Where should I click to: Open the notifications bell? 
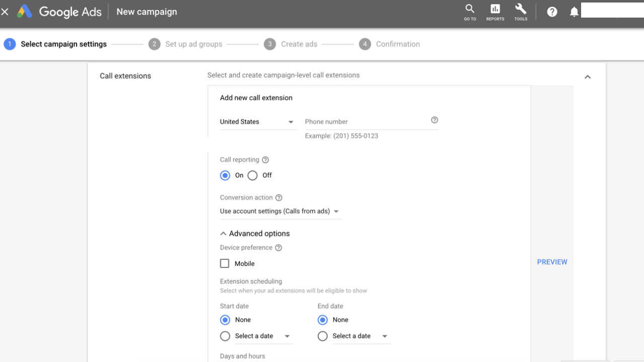[x=574, y=12]
